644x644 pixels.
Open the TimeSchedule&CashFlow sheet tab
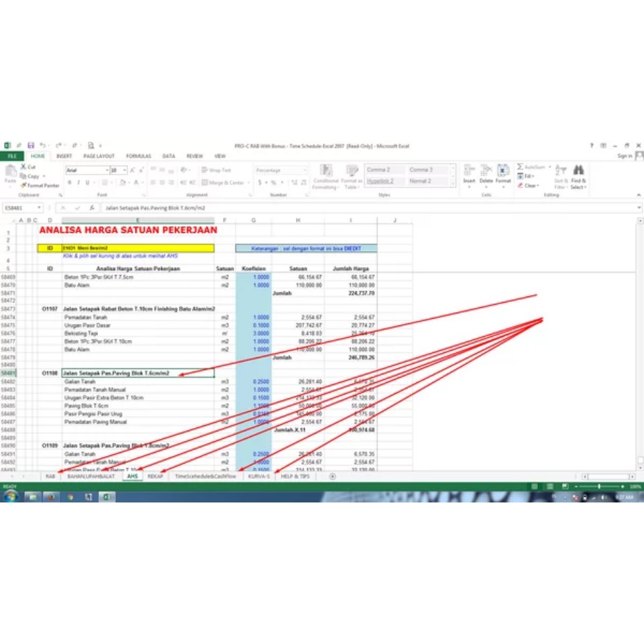(205, 476)
